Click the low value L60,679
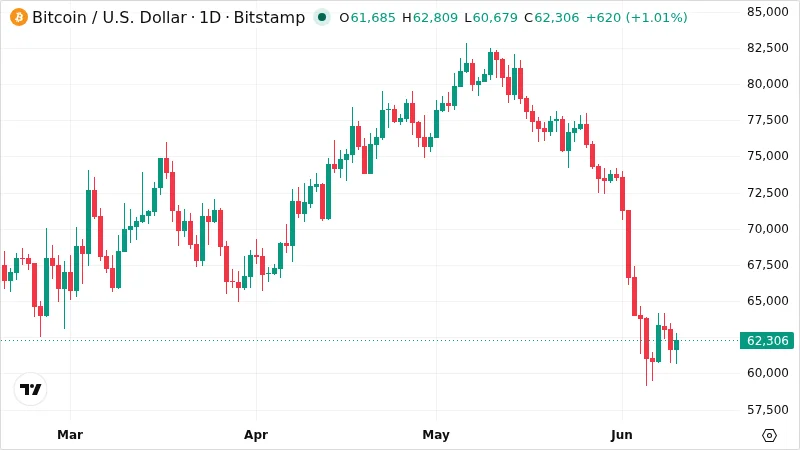This screenshot has width=800, height=450. [491, 18]
